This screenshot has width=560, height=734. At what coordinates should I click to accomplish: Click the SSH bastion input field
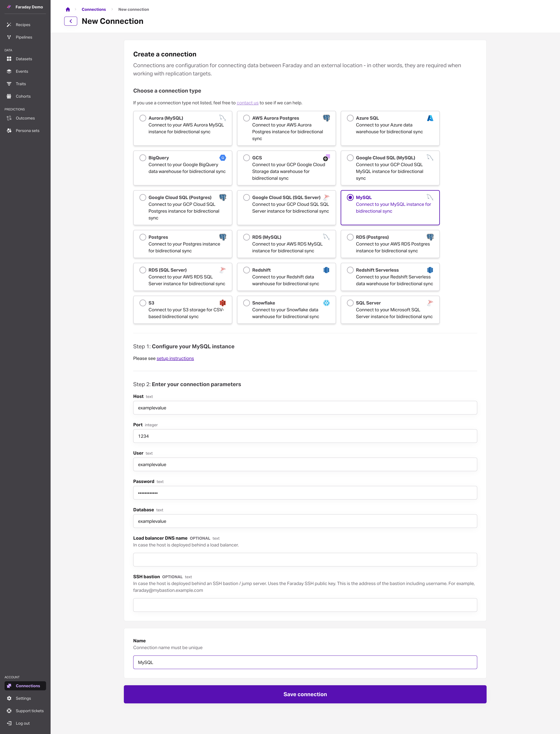coord(305,605)
